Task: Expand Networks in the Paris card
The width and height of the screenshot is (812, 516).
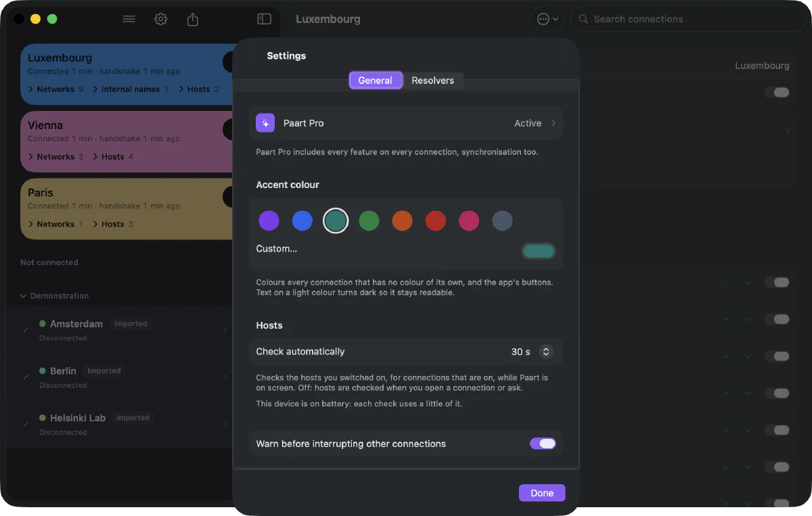Action: point(55,225)
